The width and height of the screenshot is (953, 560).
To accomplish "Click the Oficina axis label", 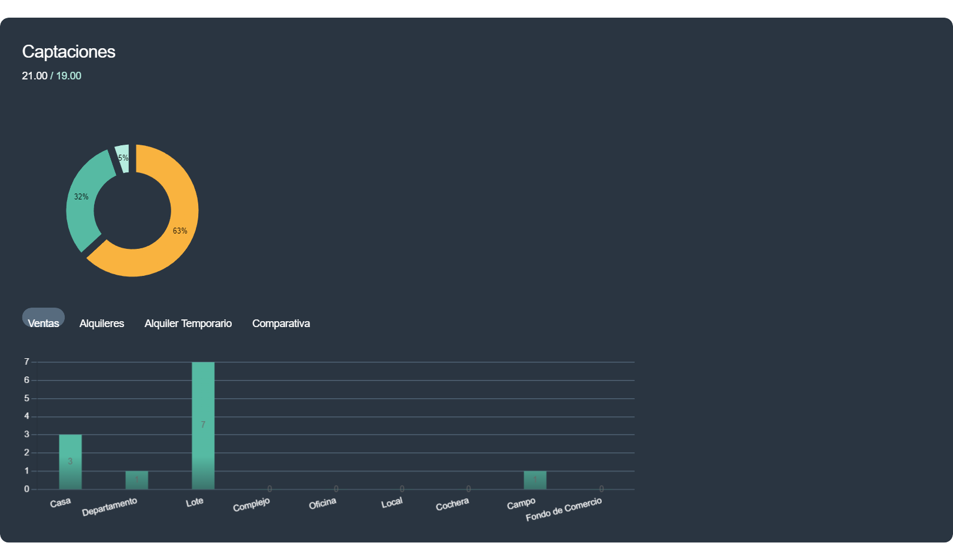I will [322, 503].
